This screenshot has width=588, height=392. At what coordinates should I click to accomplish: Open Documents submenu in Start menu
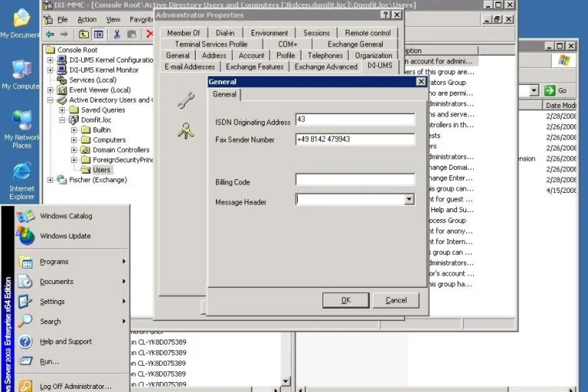point(73,282)
